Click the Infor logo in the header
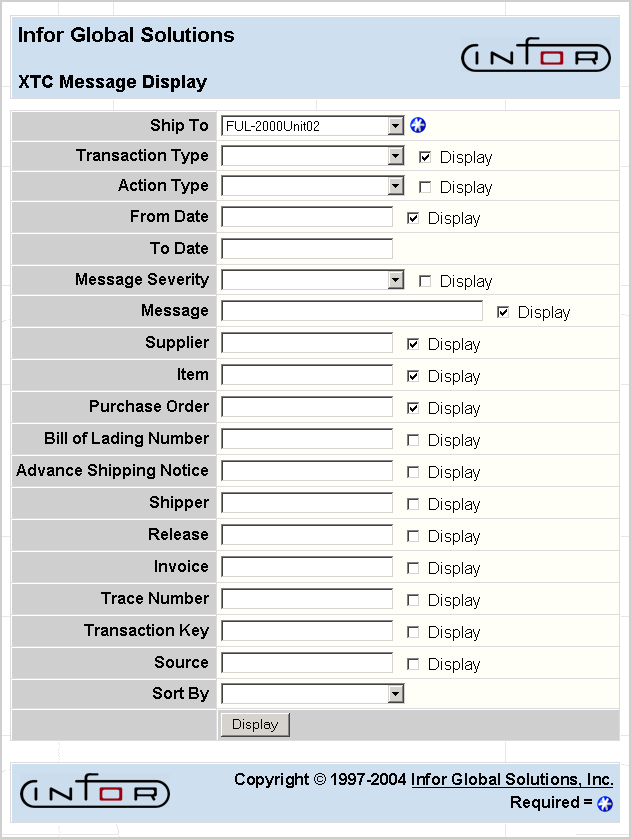The width and height of the screenshot is (631, 839). [x=536, y=56]
